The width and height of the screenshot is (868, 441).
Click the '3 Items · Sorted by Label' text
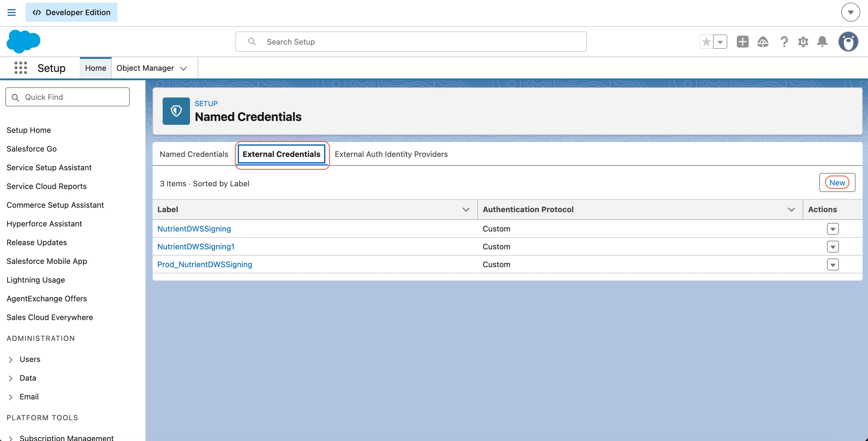204,183
